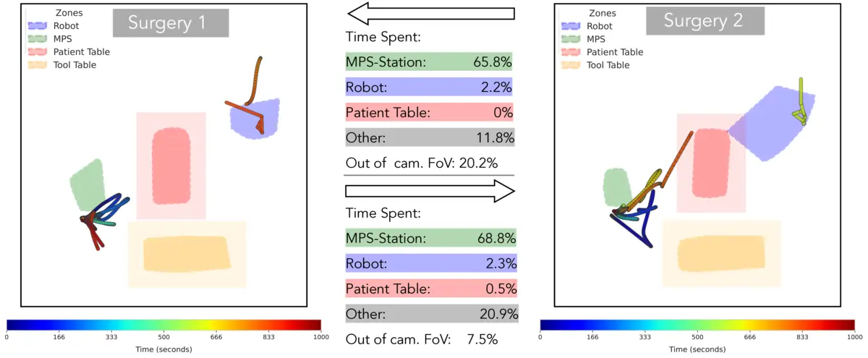Click the orange Tool Table zone in Surgery 1
The image size is (868, 358).
tap(187, 253)
